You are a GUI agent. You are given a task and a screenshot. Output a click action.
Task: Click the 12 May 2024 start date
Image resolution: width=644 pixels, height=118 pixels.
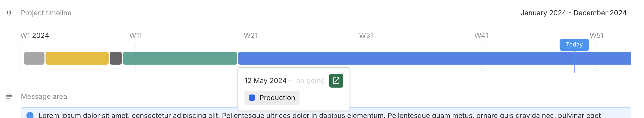point(266,81)
